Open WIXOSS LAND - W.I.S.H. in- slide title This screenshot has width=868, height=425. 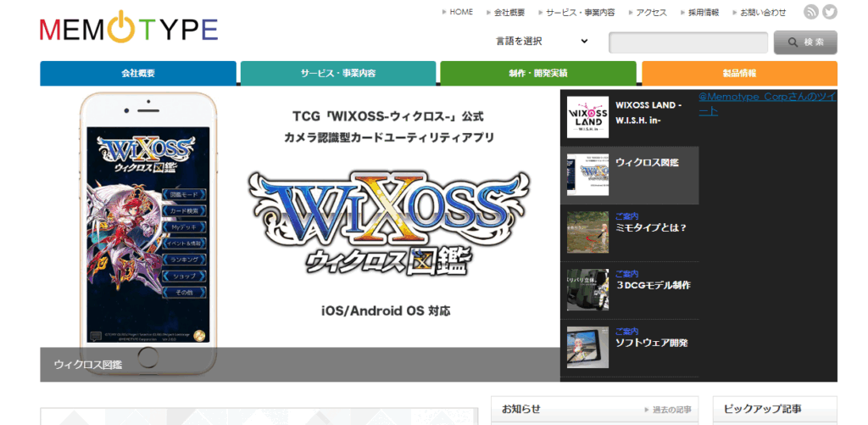point(648,111)
